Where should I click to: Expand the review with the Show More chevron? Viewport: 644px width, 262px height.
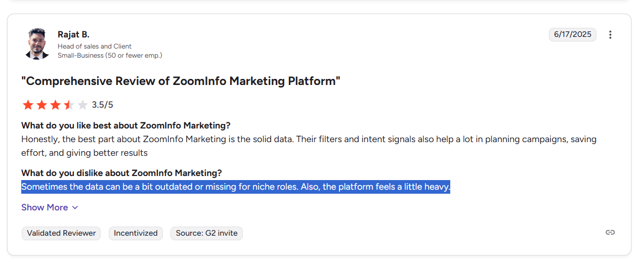pos(75,207)
